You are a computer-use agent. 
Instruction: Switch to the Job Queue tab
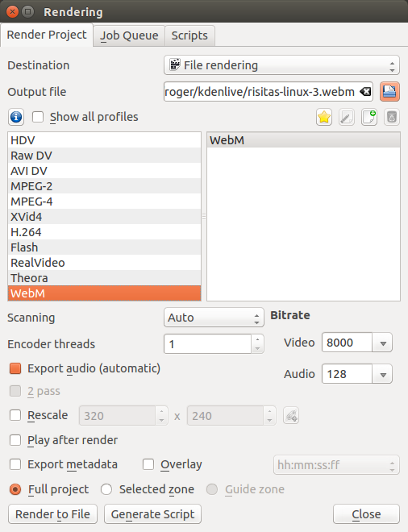(x=129, y=35)
